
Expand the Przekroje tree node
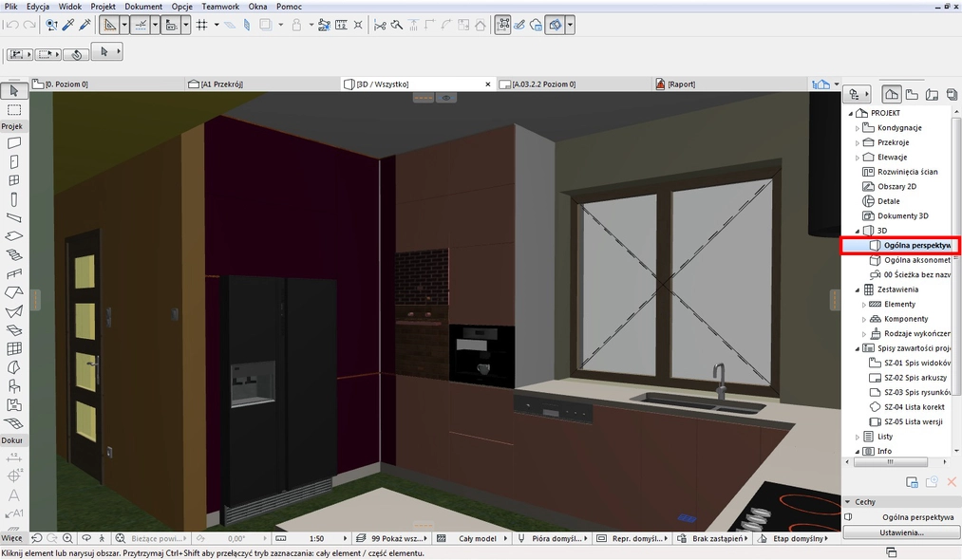(x=858, y=143)
